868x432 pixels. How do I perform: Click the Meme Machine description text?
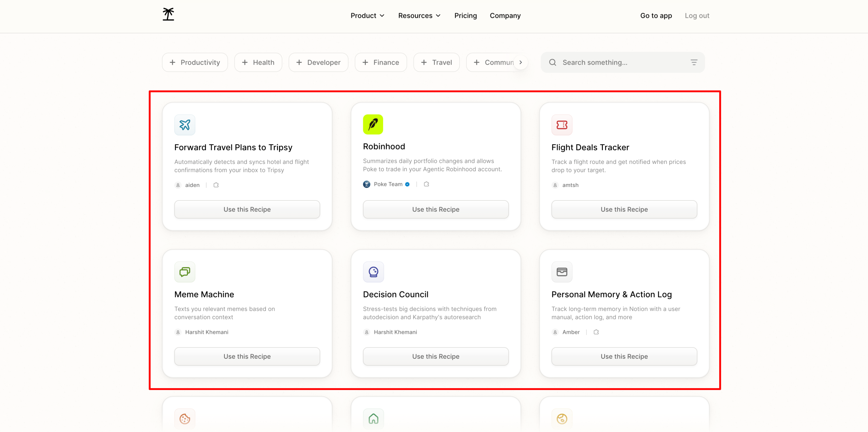225,313
